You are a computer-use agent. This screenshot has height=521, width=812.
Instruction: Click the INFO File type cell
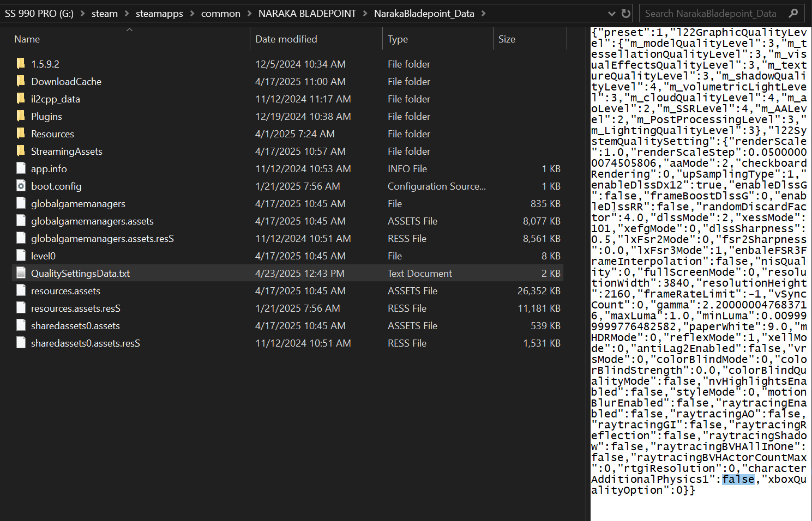(407, 169)
